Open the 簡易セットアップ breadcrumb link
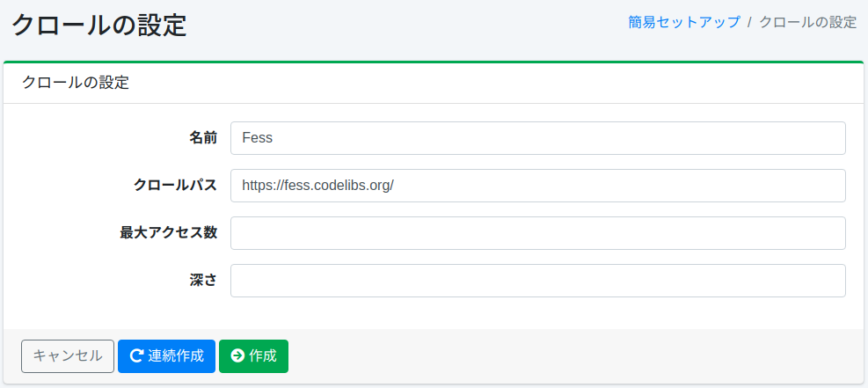Screen dimensions: 868x388 click(684, 23)
